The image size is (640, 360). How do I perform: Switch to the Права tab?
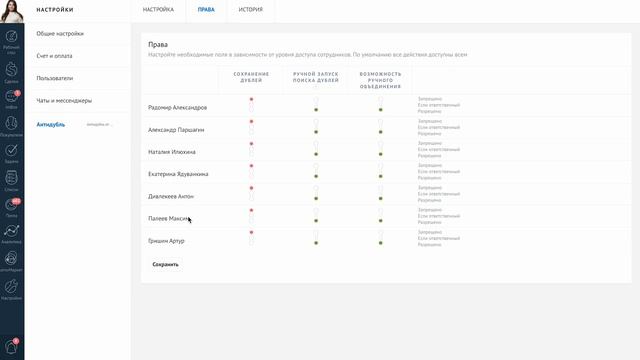(206, 9)
